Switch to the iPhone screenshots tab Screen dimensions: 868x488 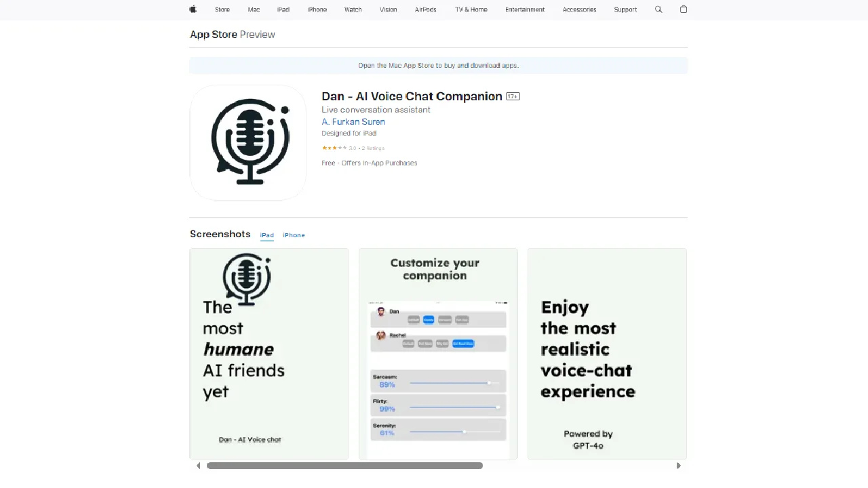(x=294, y=235)
